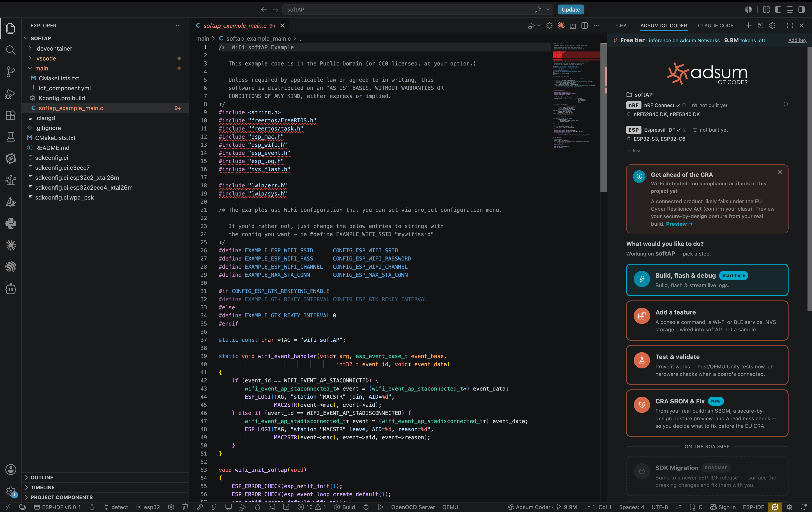Click the refresh icon beside nRF Connect row
The width and height of the screenshot is (812, 512).
tap(786, 105)
